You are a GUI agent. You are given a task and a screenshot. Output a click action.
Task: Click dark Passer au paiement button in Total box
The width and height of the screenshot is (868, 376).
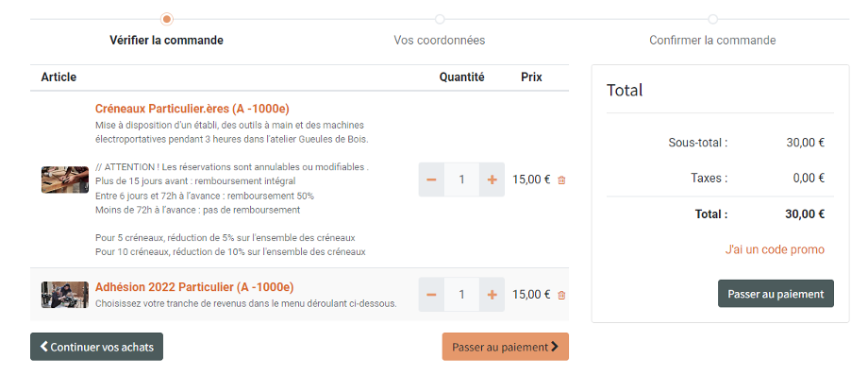(x=776, y=294)
